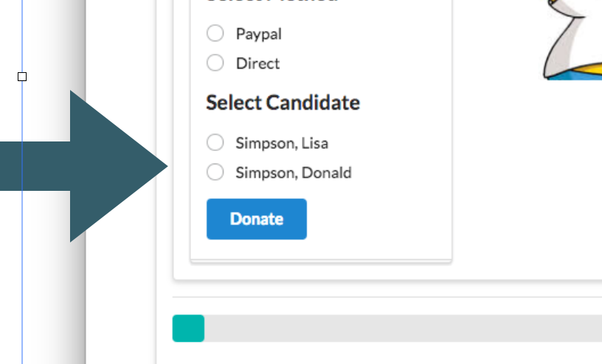Screen dimensions: 602x364
Task: Click the small square handle on guide line
Action: [22, 77]
